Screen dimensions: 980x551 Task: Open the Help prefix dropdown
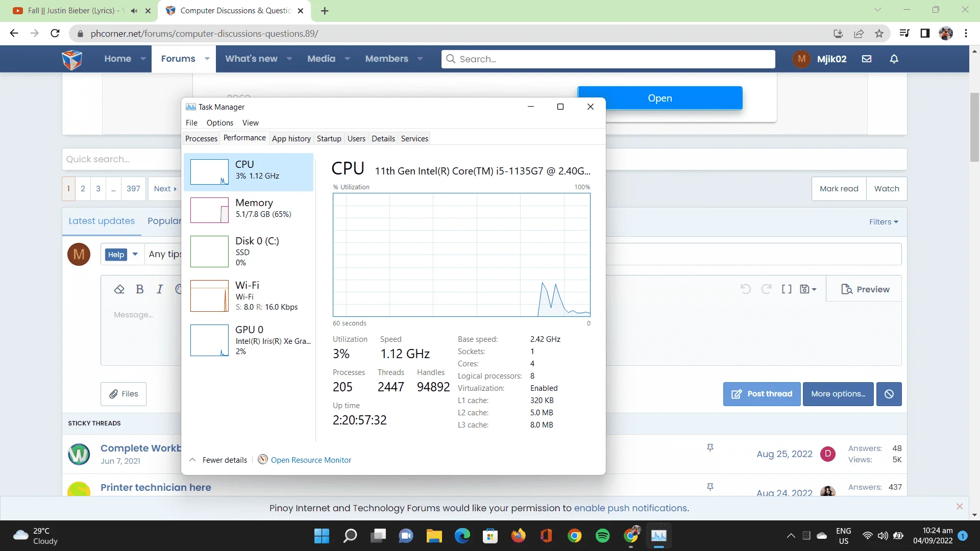122,255
